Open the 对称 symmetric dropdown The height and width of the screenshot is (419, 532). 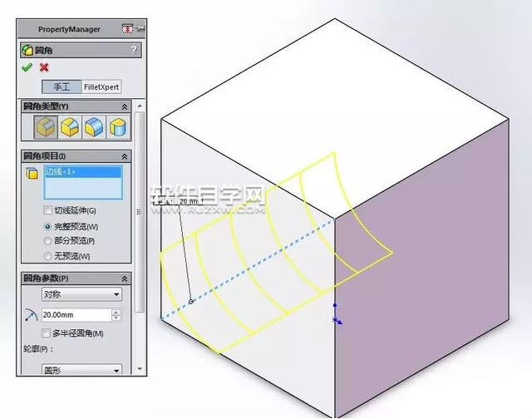click(x=81, y=294)
